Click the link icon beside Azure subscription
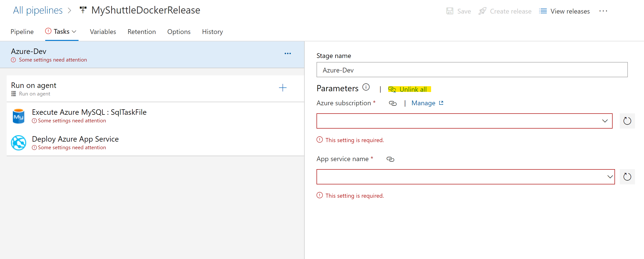Screen dimensions: 644x259 [x=392, y=103]
